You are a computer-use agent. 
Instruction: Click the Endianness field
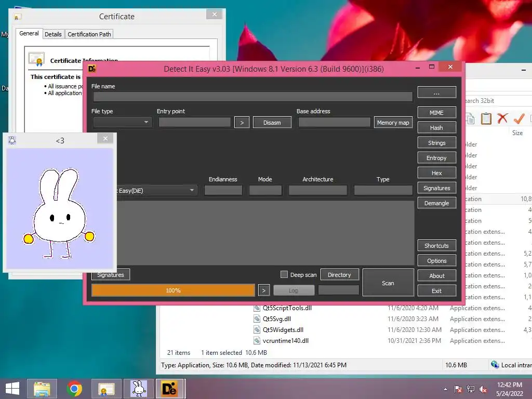[x=223, y=190]
